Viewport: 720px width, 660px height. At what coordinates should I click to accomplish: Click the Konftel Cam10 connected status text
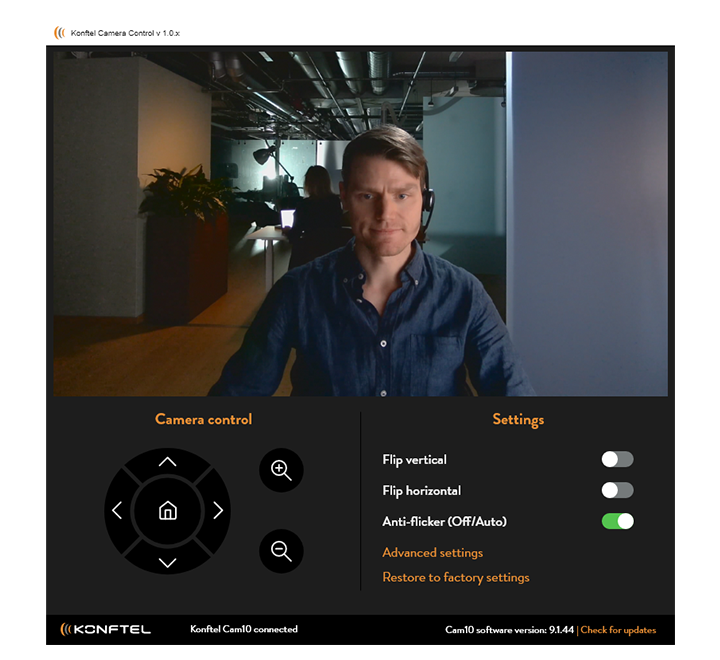point(243,630)
